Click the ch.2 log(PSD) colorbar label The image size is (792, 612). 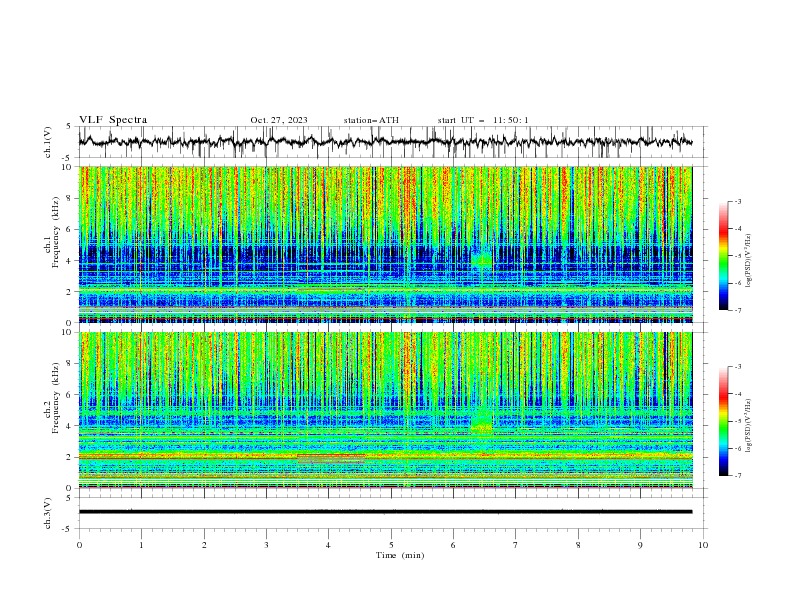(748, 426)
